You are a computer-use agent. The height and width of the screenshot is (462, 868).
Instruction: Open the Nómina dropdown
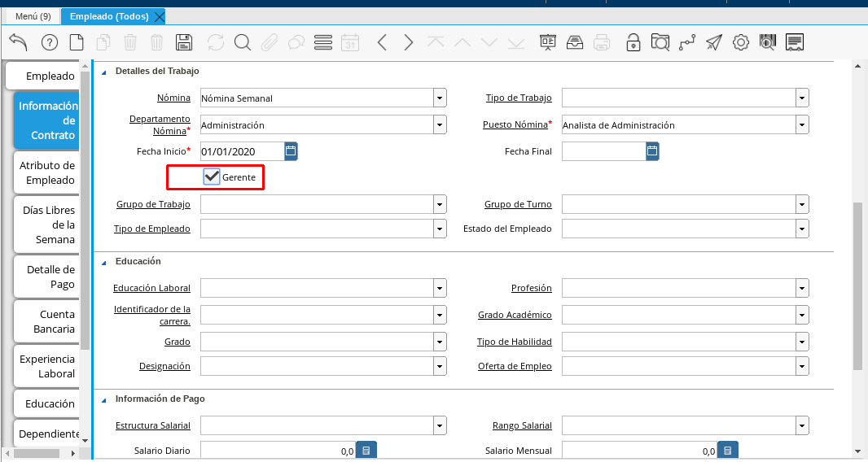pyautogui.click(x=440, y=98)
